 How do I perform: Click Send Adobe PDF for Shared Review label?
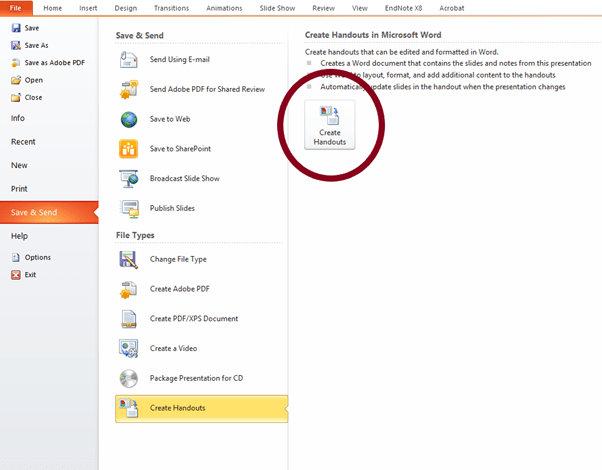coord(207,89)
